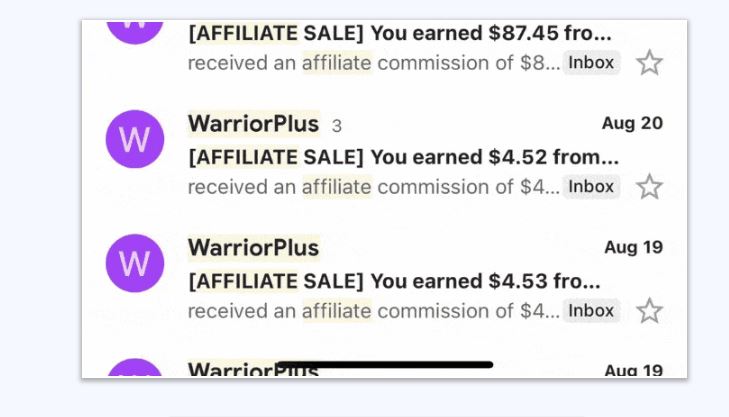This screenshot has height=417, width=729.
Task: Tap the Aug 19 date on $4.53 email
Action: tap(633, 247)
